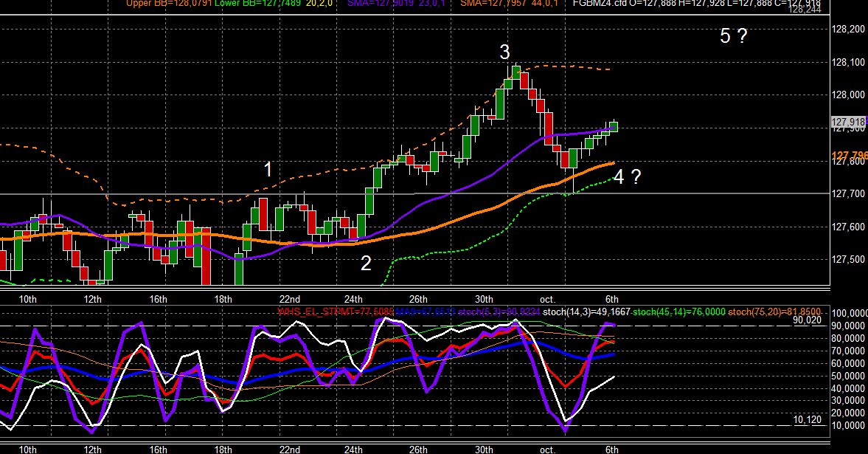Click wave annotation '1' on price chart
This screenshot has width=868, height=454.
coord(268,170)
